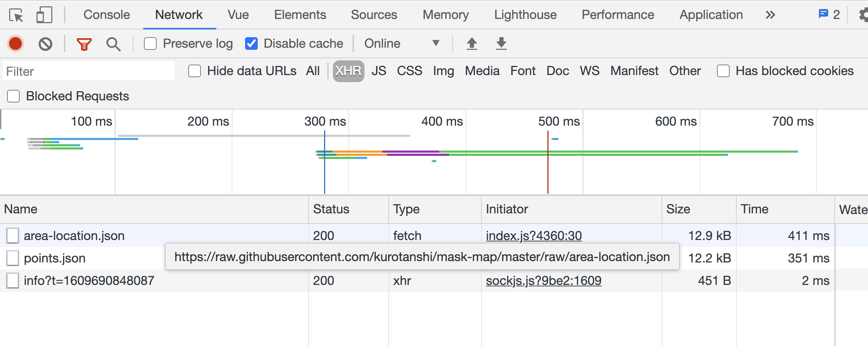Filter requests by Media type
Screen dimensions: 868x346
point(482,71)
